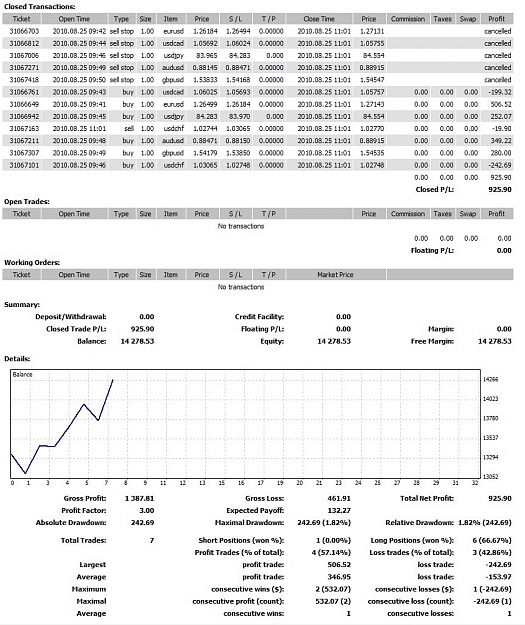Screen dimensions: 525x625
Task: Click the Closed P/L label under transactions
Action: [435, 189]
